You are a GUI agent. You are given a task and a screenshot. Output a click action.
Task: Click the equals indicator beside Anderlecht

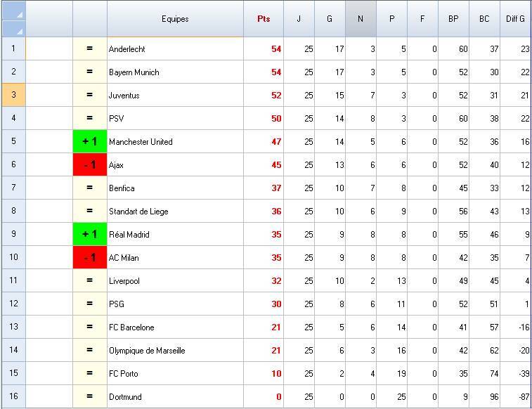point(89,49)
